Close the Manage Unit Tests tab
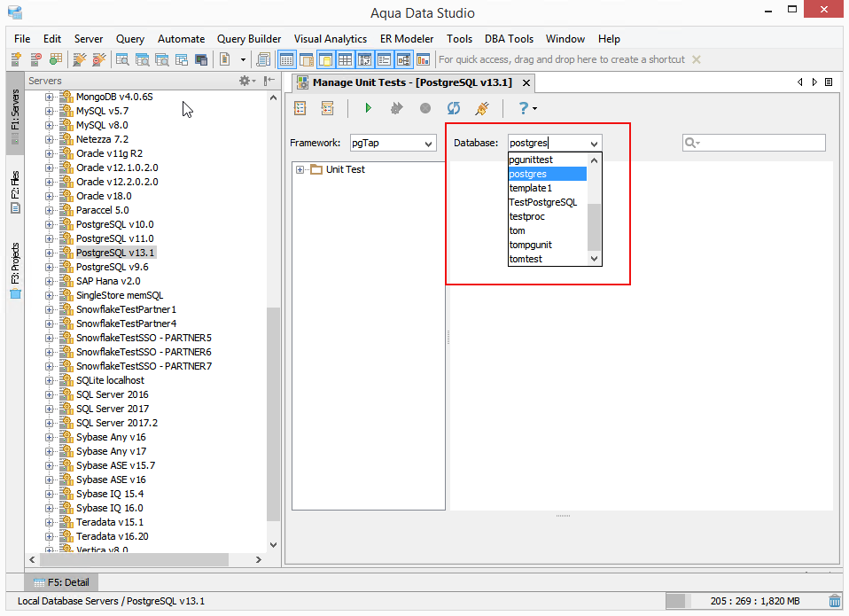The height and width of the screenshot is (616, 849). tap(526, 82)
